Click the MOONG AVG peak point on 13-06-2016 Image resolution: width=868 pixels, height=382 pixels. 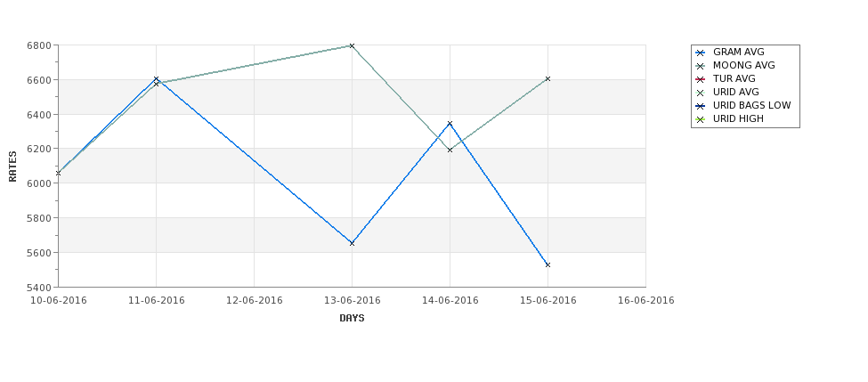352,46
